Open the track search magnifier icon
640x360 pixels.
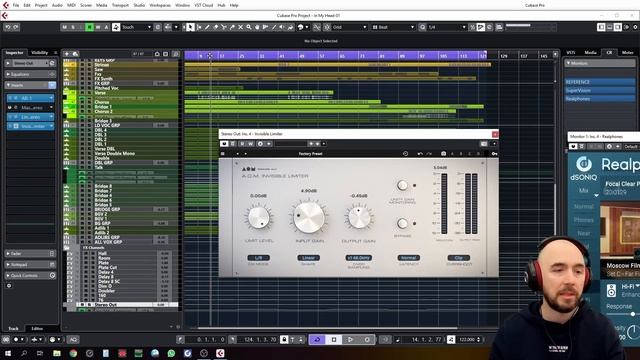(x=176, y=54)
